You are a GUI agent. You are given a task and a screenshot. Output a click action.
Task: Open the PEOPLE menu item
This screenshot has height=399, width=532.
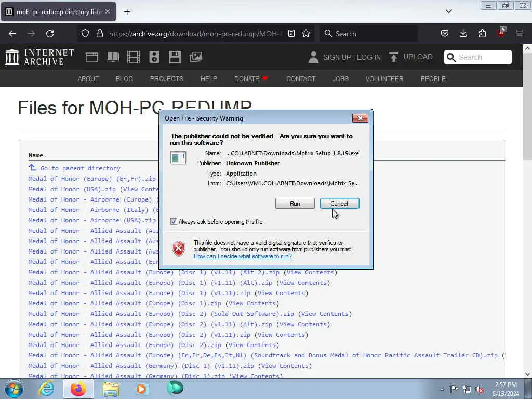[x=433, y=79]
